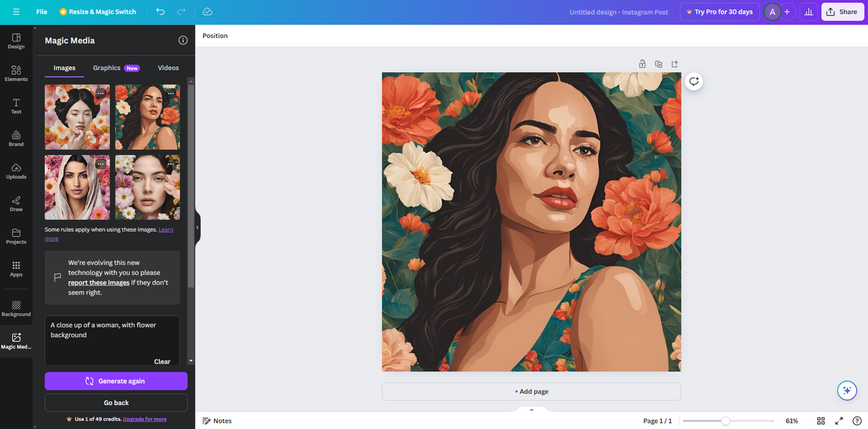Edit the Untitled design title
Screen dimensions: 868x429
coord(618,12)
